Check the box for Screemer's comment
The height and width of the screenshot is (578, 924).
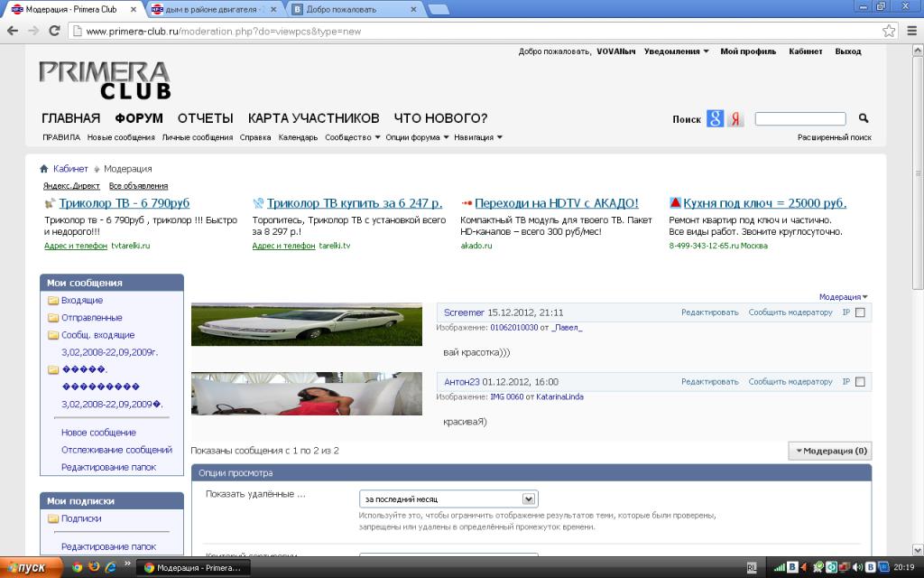coord(860,312)
